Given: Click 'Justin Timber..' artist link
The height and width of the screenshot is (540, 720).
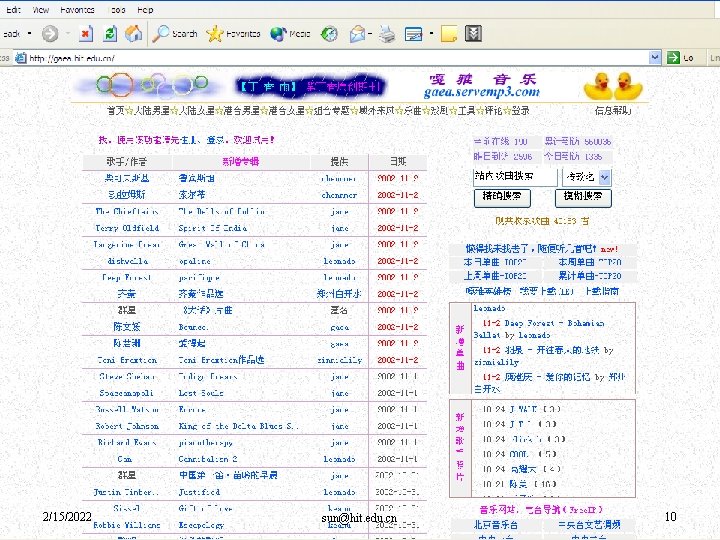Looking at the screenshot, I should pyautogui.click(x=126, y=492).
